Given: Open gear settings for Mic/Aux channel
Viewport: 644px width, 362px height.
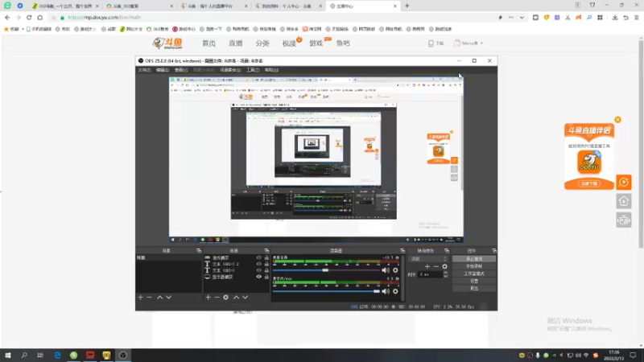Looking at the screenshot, I should [x=395, y=291].
